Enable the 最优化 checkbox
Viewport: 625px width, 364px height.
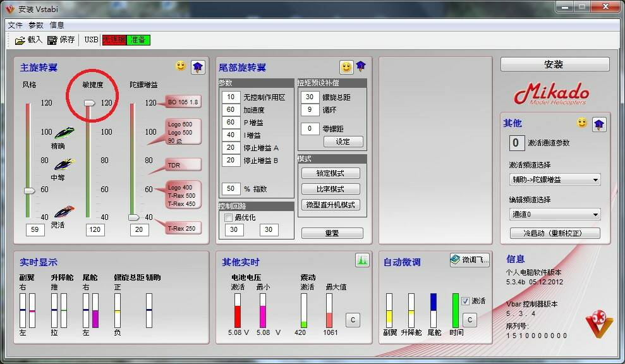point(228,217)
